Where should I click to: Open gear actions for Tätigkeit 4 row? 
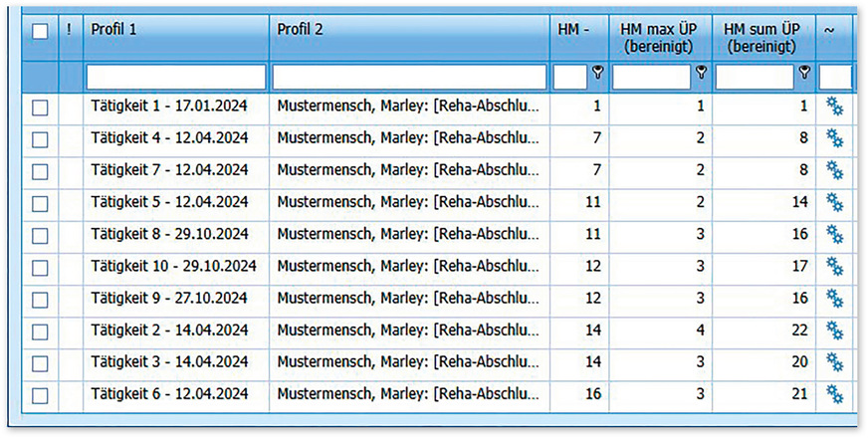point(834,138)
